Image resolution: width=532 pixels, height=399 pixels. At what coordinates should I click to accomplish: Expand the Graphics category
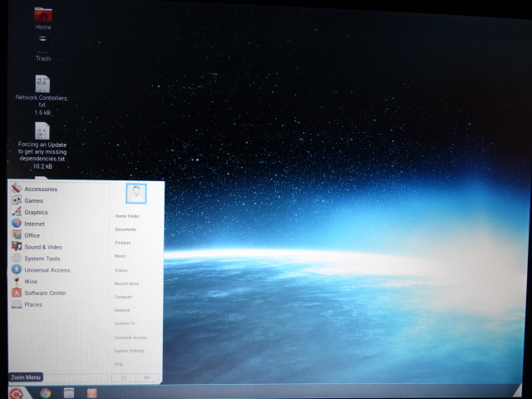[36, 212]
